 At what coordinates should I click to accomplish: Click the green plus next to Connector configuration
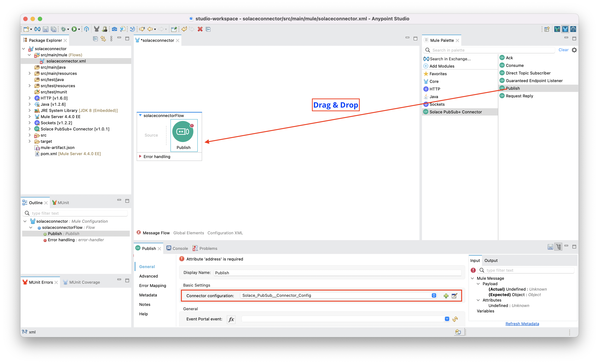[x=446, y=296]
